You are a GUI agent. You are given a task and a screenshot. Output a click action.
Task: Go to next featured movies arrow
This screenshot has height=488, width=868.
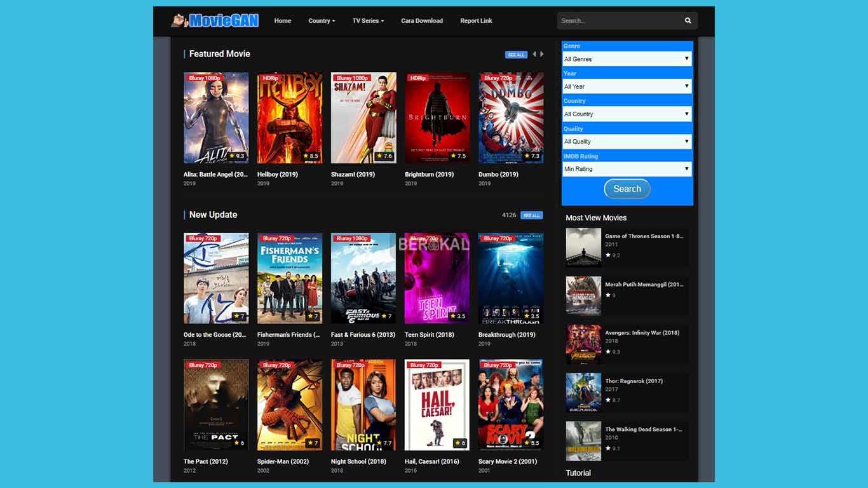[x=541, y=54]
